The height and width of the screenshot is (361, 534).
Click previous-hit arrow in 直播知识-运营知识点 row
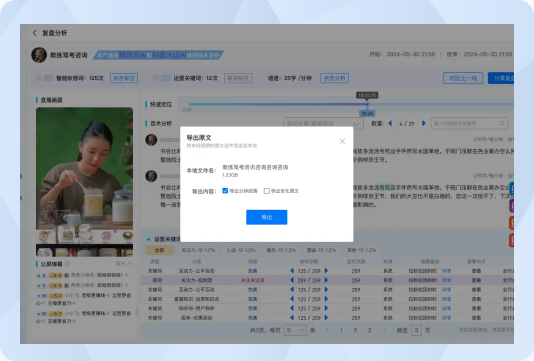(292, 299)
